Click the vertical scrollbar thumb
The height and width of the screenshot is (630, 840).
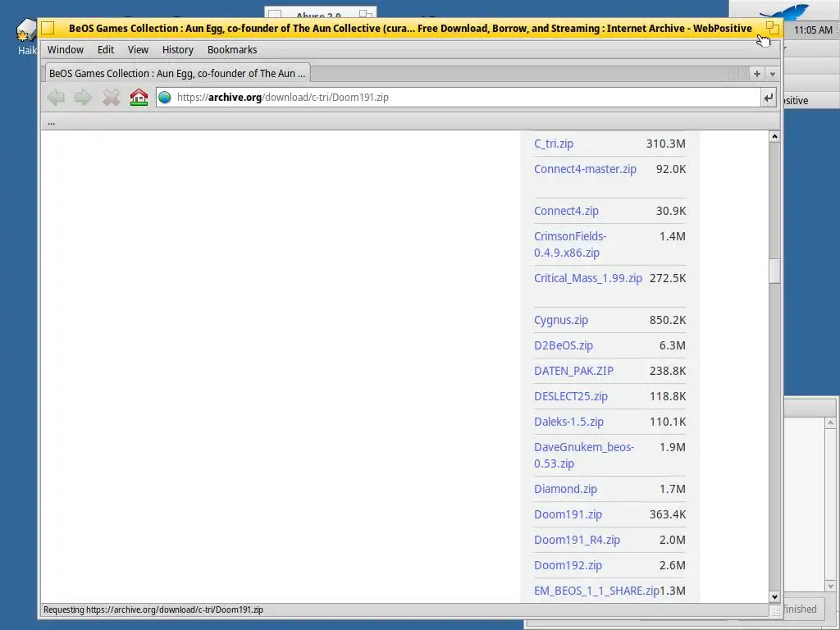(x=774, y=271)
